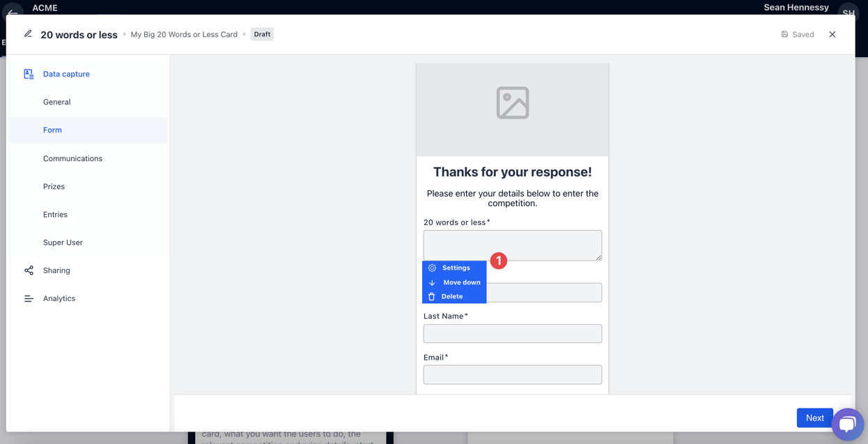Click the pencil edit icon beside title
Screen dimensions: 868x444
[28, 34]
